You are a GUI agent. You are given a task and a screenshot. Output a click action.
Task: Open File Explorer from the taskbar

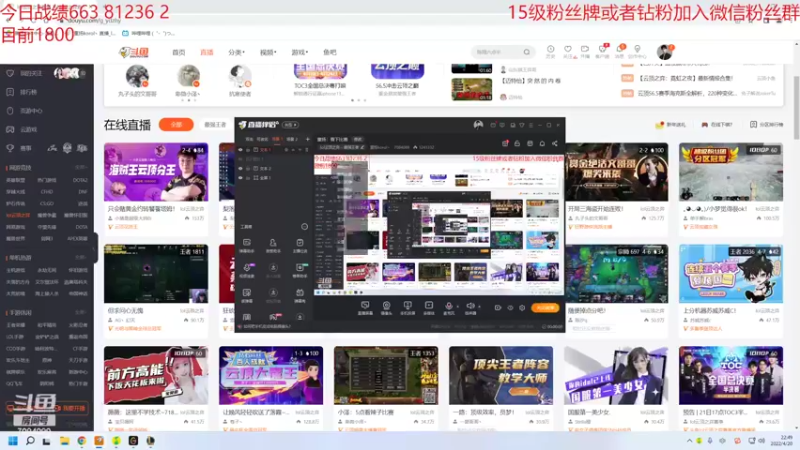click(64, 441)
